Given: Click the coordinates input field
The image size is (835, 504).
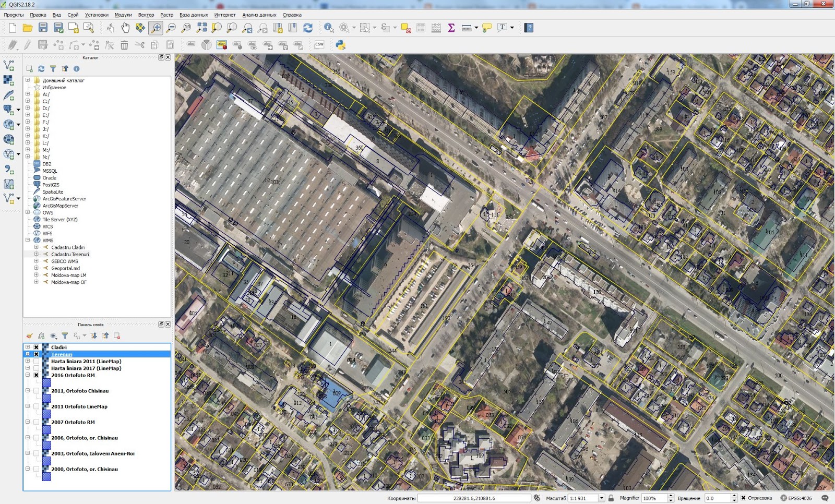Looking at the screenshot, I should pyautogui.click(x=474, y=498).
